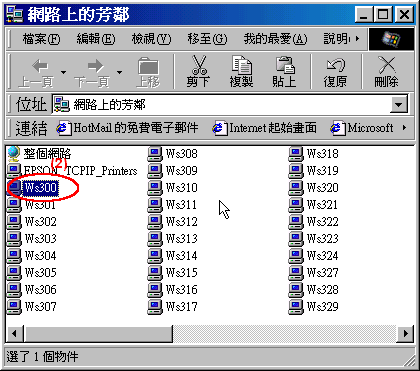Click the horizontal scrollbar right arrow
Screen dimensions: 420x371
(x=405, y=333)
